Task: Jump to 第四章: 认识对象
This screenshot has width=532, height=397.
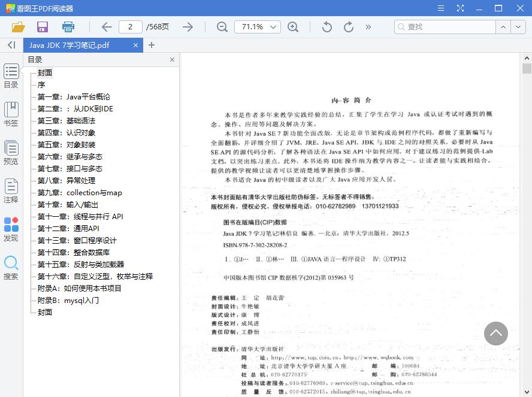Action: click(x=66, y=132)
